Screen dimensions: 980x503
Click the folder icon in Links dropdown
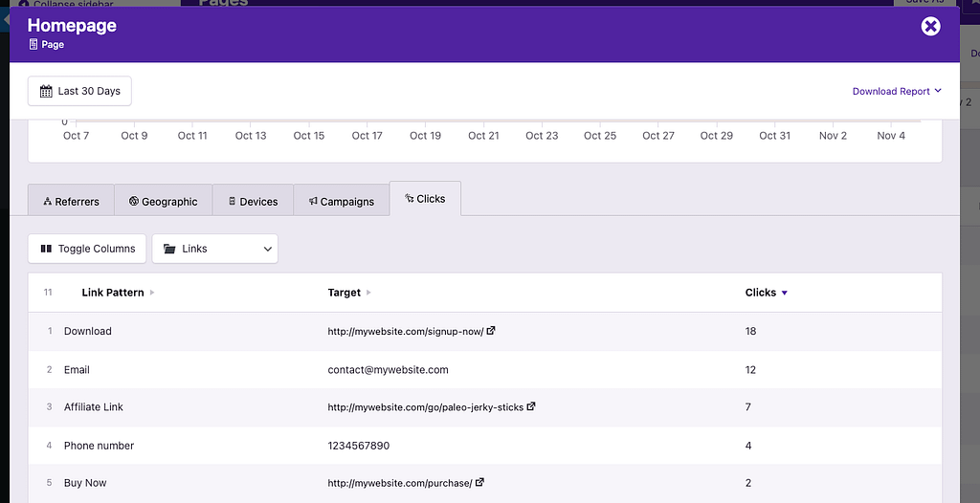pos(169,249)
